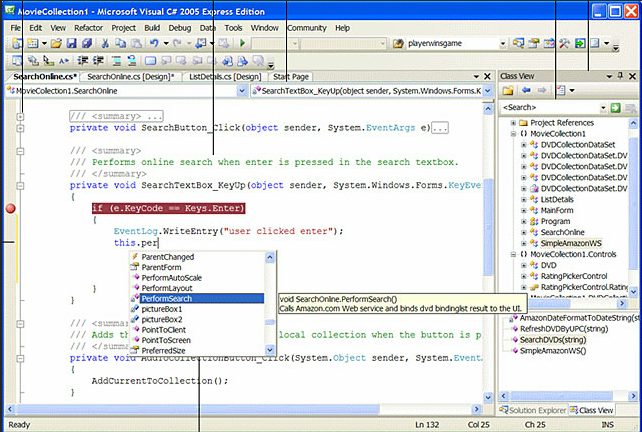Expand the SearchOnline class node
Viewport: 642px width, 432px height.
click(524, 232)
